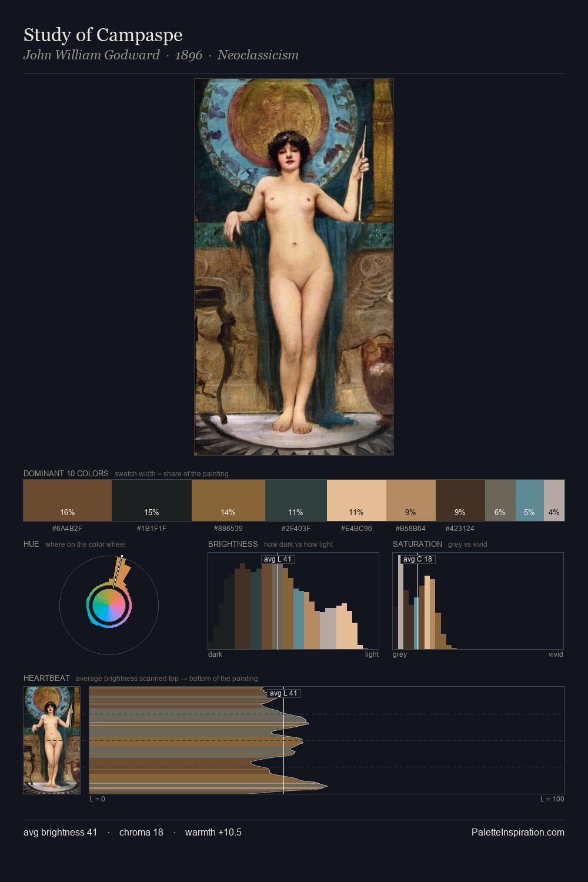
Task: Click 'how dark vs how light' caption
Action: coord(298,544)
